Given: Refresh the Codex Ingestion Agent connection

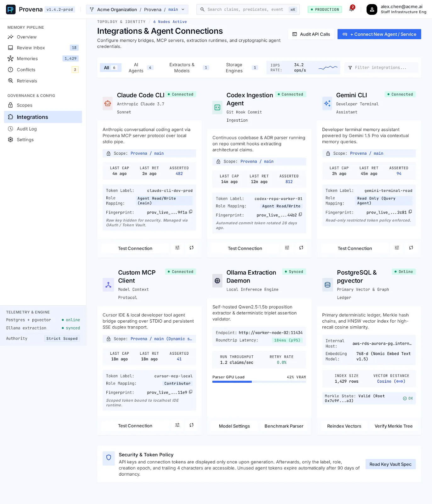Looking at the screenshot, I should (301, 248).
